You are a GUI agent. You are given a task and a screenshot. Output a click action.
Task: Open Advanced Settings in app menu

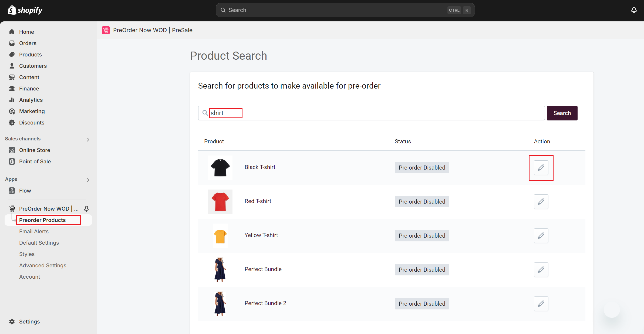[x=43, y=265]
